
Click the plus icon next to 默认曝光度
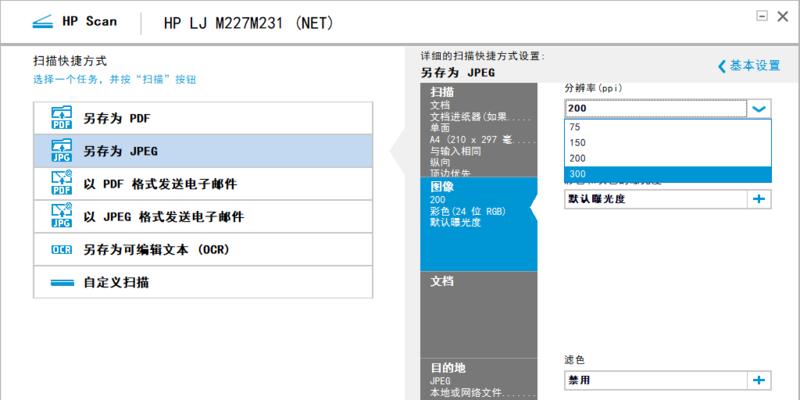pyautogui.click(x=759, y=199)
